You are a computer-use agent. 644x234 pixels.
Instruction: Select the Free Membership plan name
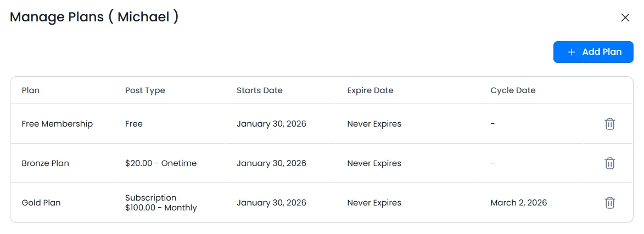coord(57,124)
